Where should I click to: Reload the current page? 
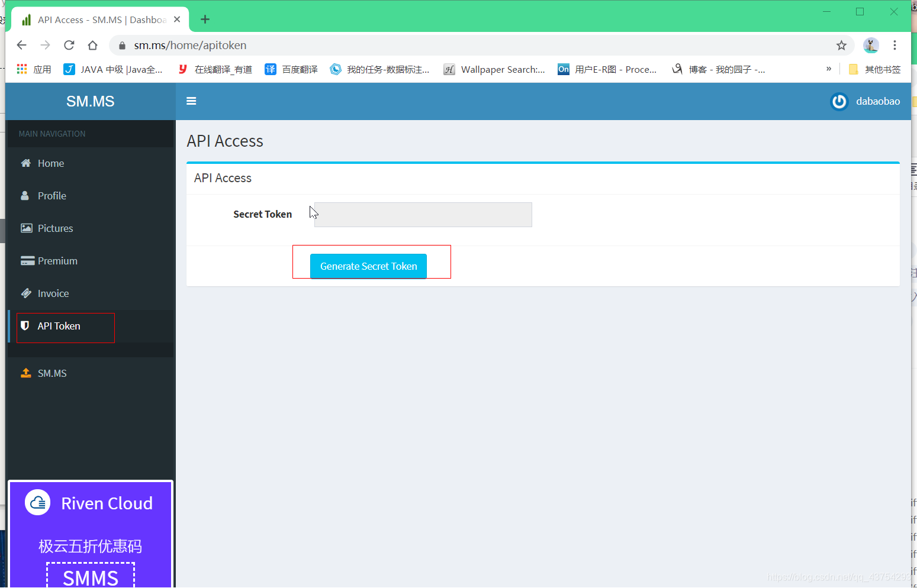coord(69,45)
